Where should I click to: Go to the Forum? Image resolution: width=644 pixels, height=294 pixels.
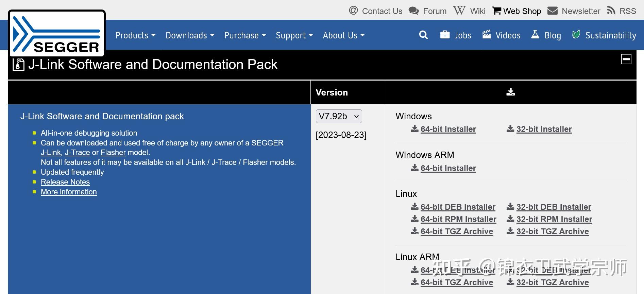point(435,11)
